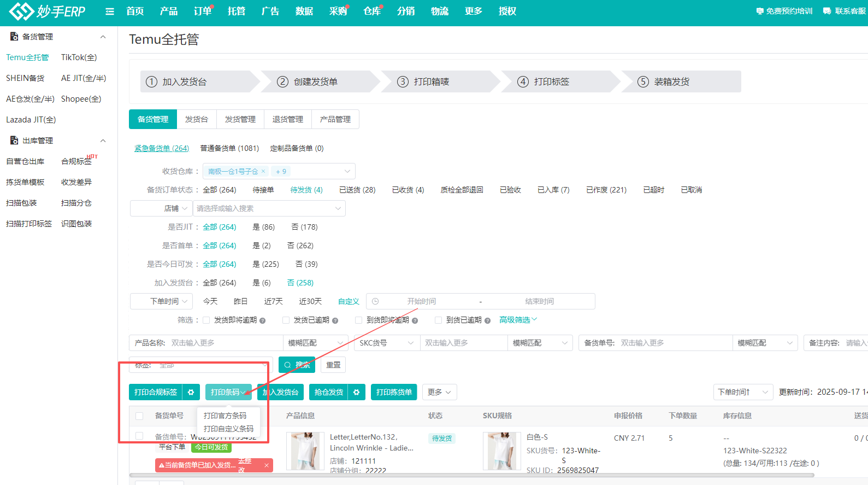Collapse the 备货管理 sidebar section

[103, 37]
